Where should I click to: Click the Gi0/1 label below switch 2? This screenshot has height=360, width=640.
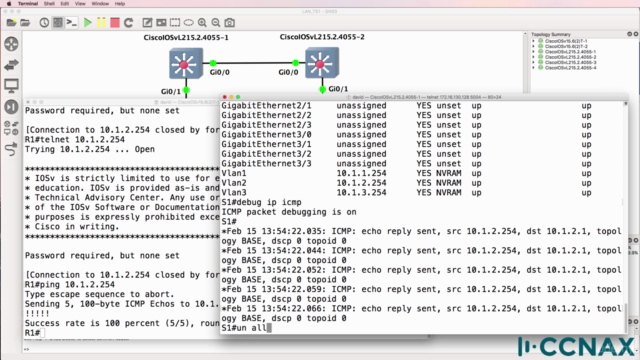tap(338, 89)
